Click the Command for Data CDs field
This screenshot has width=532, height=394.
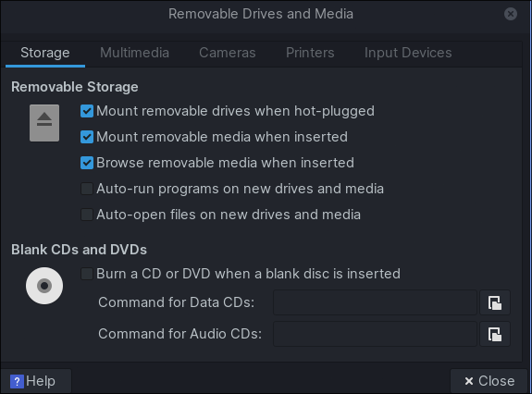point(375,302)
